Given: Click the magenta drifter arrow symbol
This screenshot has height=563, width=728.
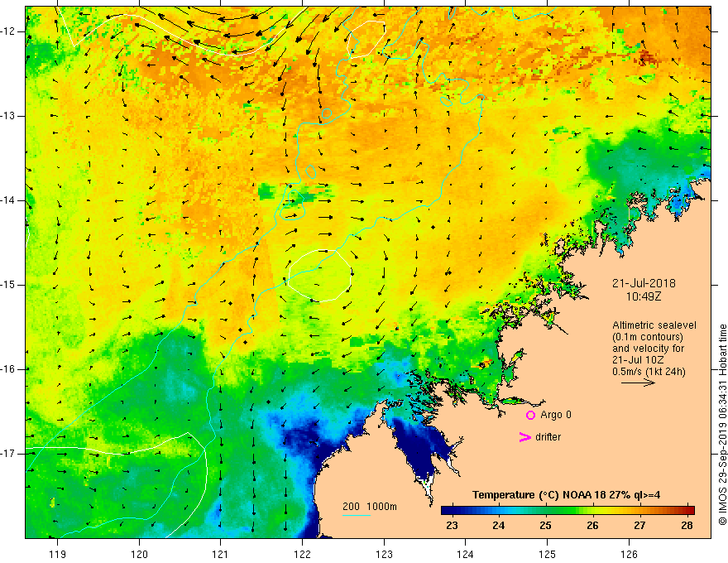Looking at the screenshot, I should pos(524,437).
